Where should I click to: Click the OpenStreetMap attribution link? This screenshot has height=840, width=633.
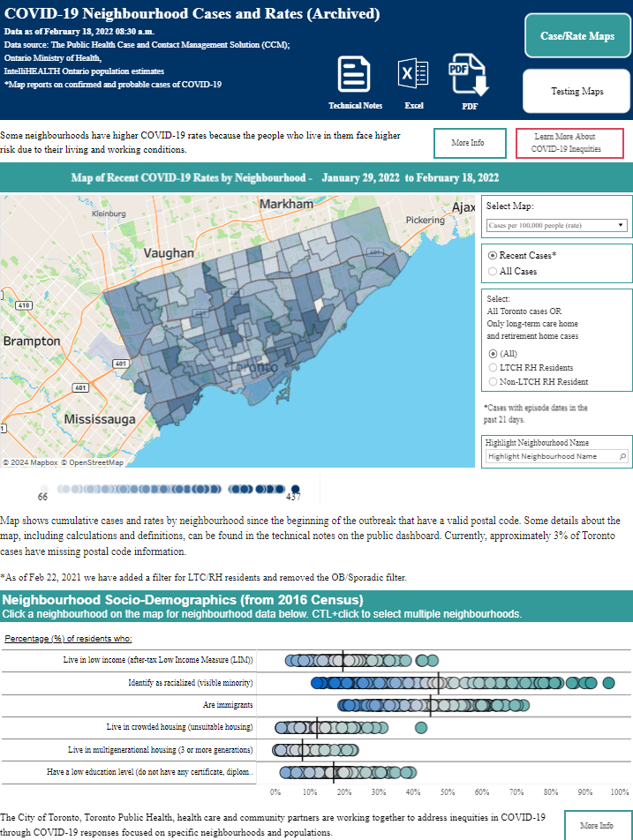pos(92,462)
